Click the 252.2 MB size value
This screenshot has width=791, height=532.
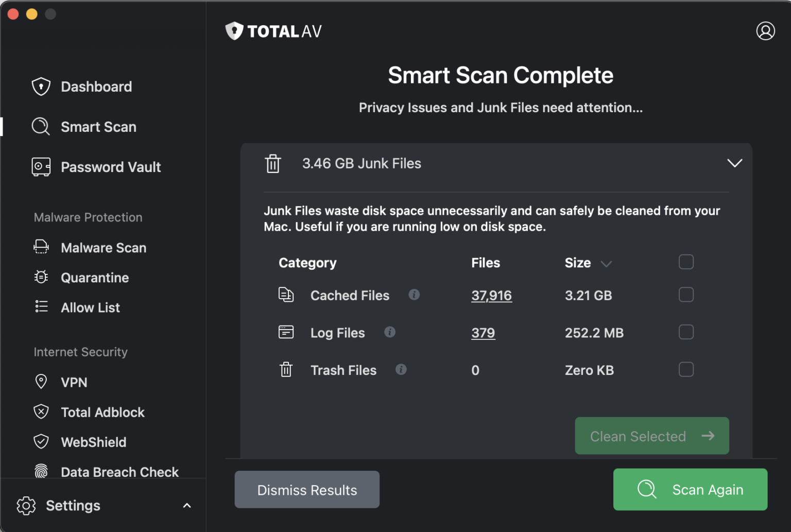tap(594, 333)
